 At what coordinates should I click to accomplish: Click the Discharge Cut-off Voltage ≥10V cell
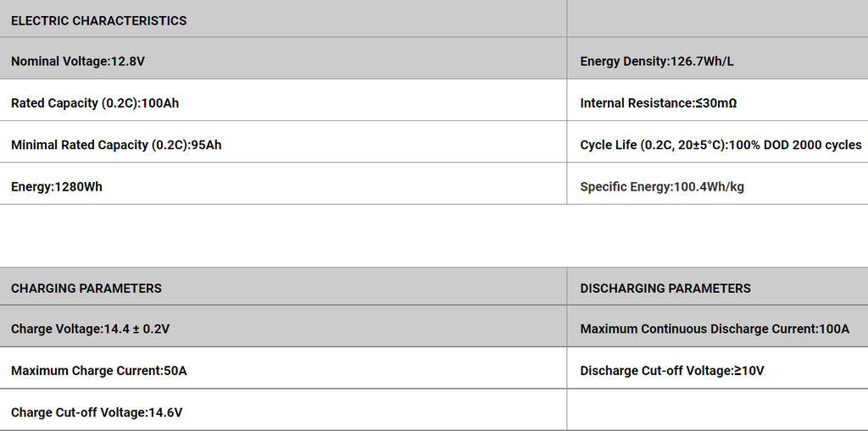(x=672, y=370)
